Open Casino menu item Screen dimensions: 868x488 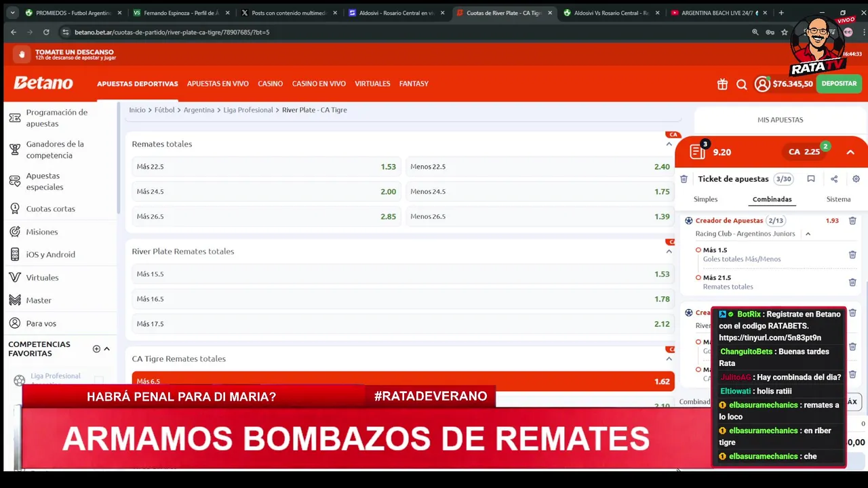point(270,84)
